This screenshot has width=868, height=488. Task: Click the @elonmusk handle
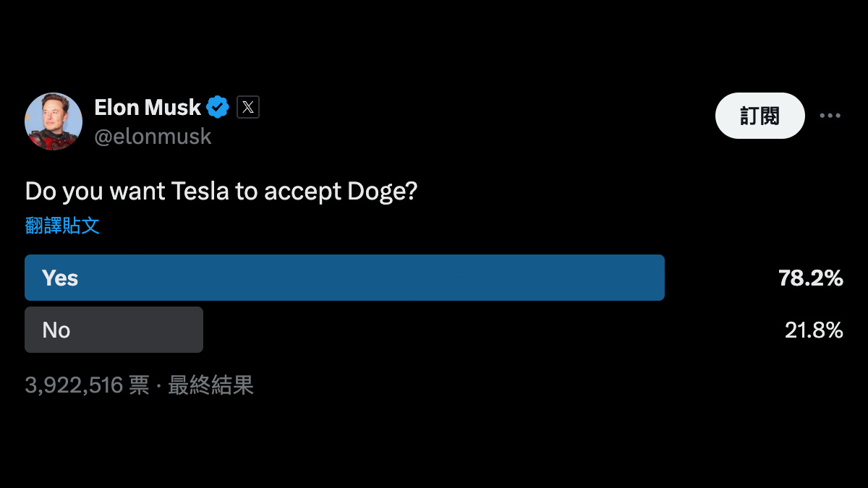pos(153,136)
